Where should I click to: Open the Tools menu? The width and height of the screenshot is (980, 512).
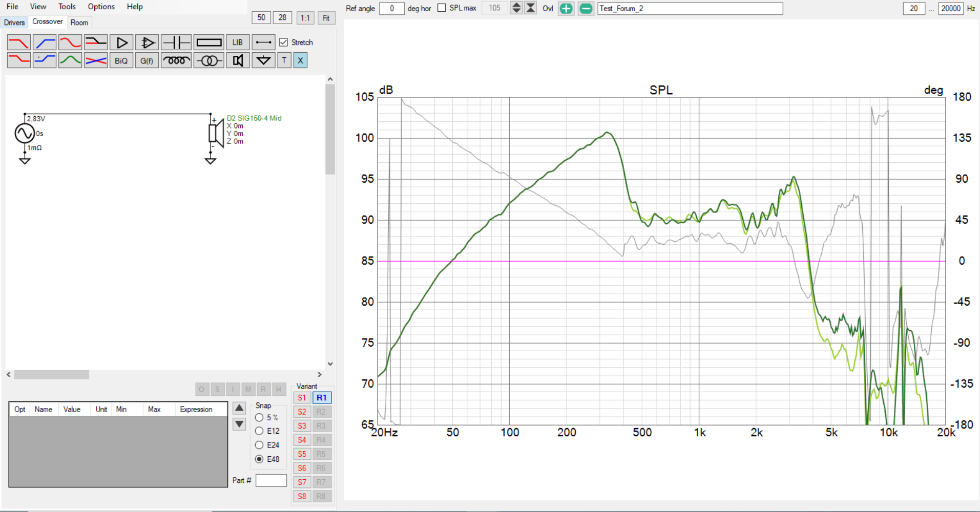(67, 7)
